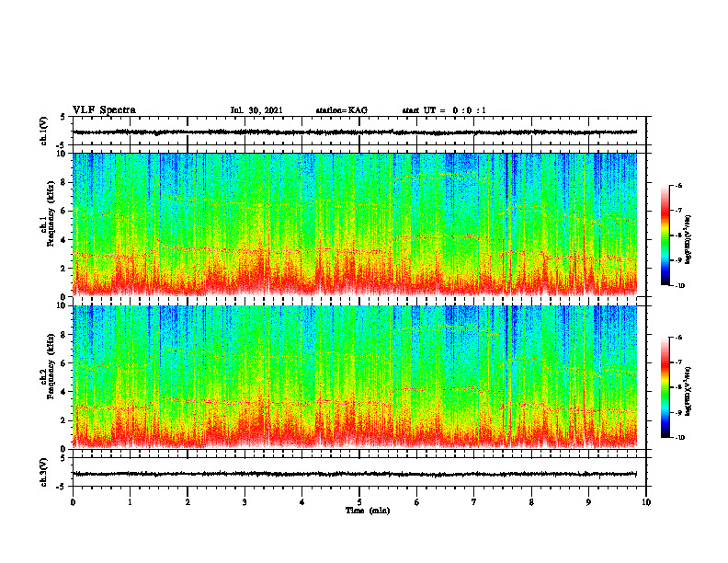Click the "Time (min)" x-axis label
This screenshot has width=728, height=563.
pyautogui.click(x=368, y=511)
